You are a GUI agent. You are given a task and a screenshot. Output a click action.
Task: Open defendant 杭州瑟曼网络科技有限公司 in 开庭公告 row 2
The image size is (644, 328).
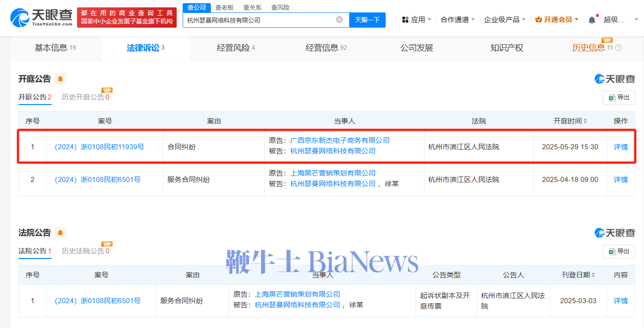(x=333, y=184)
